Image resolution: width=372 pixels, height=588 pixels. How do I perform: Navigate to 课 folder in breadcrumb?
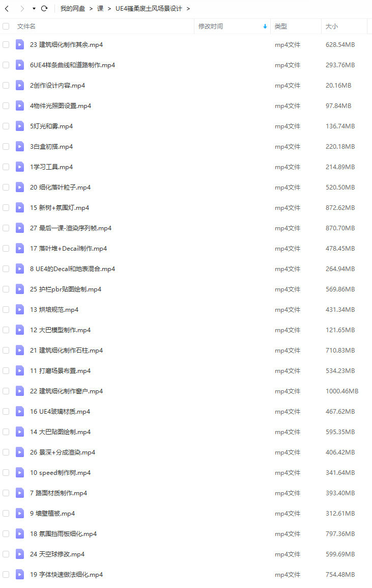(100, 8)
